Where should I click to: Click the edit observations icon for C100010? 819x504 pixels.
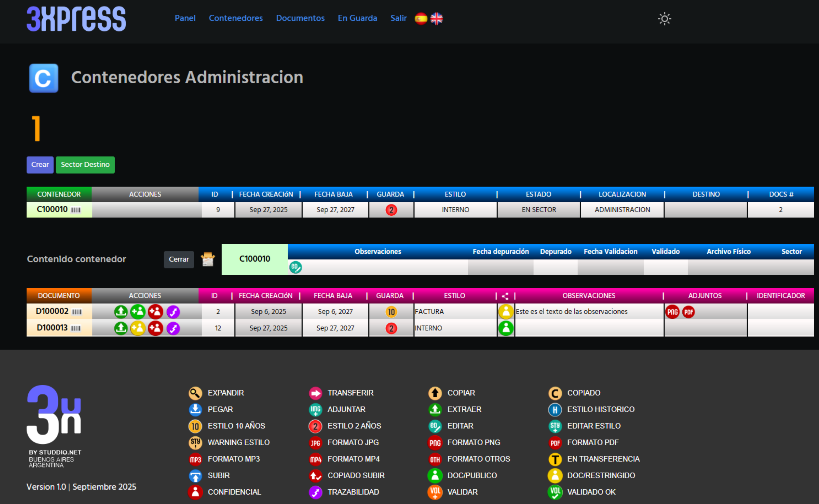coord(295,267)
